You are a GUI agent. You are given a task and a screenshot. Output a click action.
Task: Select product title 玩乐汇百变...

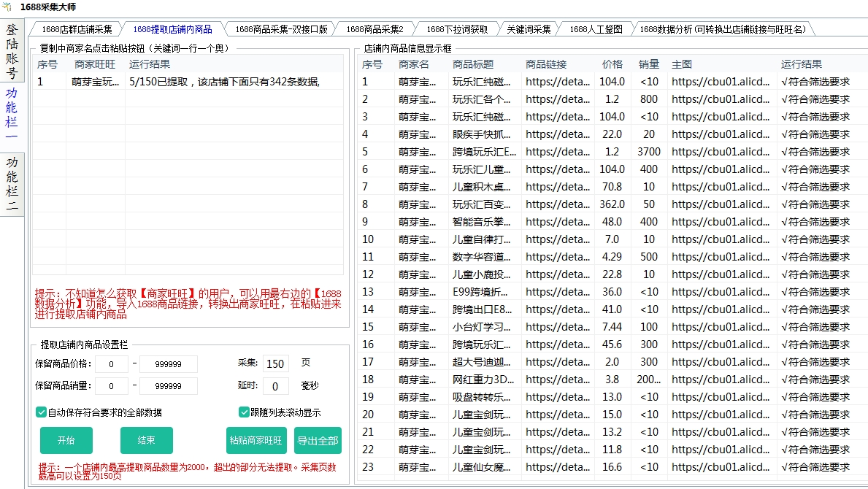tap(482, 204)
